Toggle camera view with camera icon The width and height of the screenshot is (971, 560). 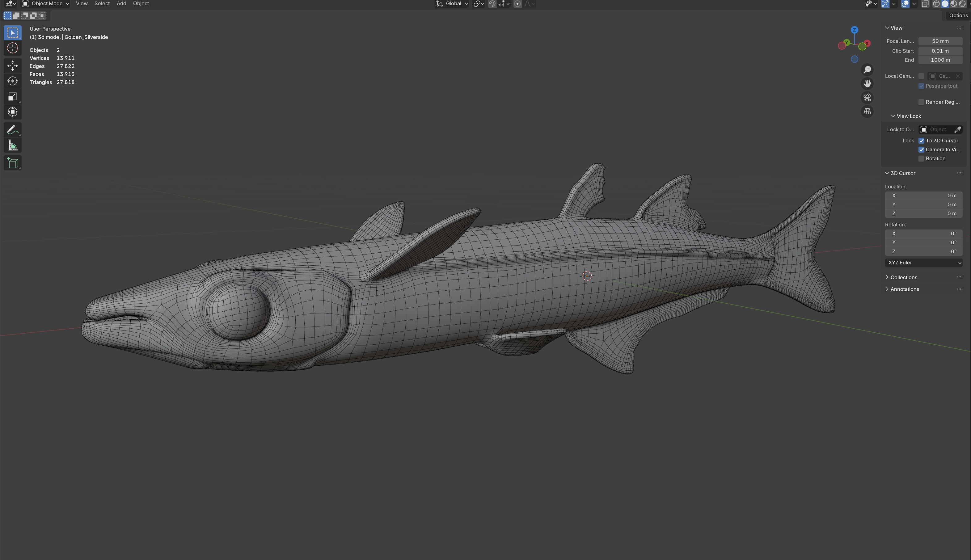[867, 98]
